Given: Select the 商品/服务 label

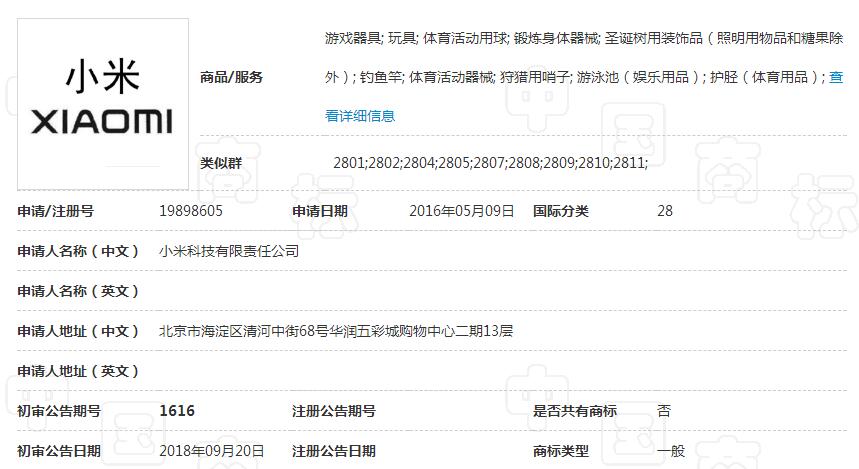Looking at the screenshot, I should coord(231,77).
